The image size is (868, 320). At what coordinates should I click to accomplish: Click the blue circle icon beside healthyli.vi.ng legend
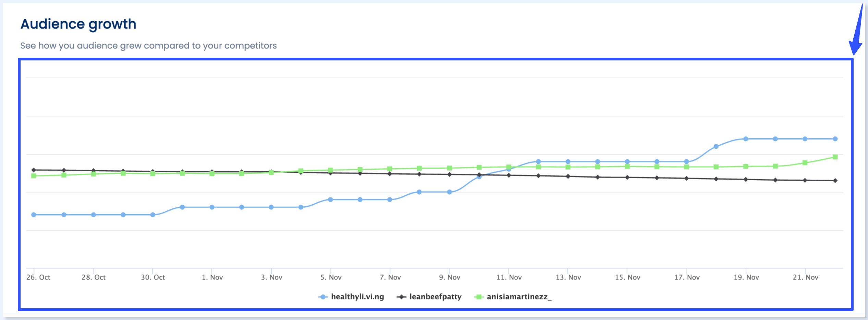(323, 297)
